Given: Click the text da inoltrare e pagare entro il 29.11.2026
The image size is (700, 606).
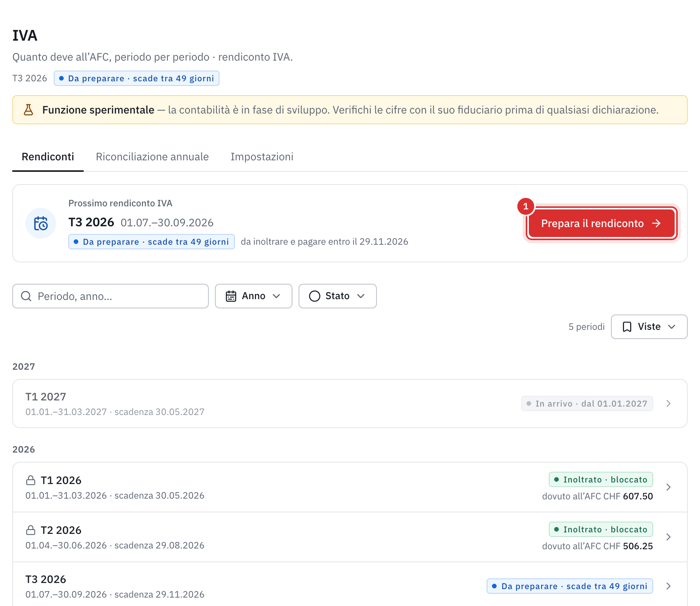Looking at the screenshot, I should (x=325, y=242).
